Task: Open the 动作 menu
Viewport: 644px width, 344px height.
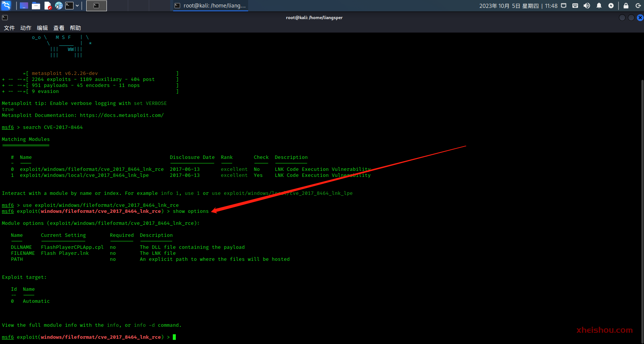Action: [x=26, y=28]
